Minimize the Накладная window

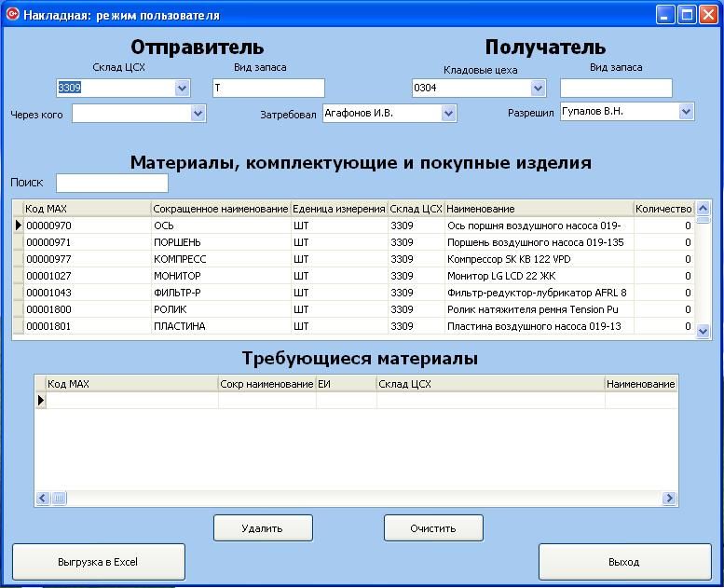pyautogui.click(x=665, y=15)
